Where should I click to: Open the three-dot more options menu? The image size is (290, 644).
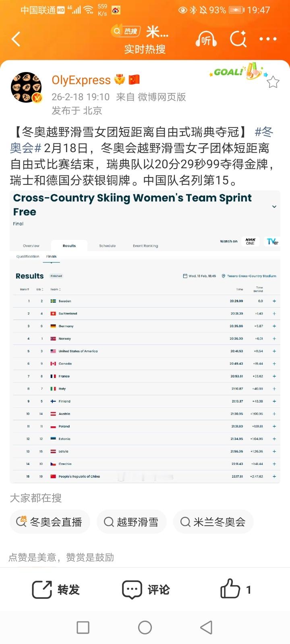click(x=268, y=39)
